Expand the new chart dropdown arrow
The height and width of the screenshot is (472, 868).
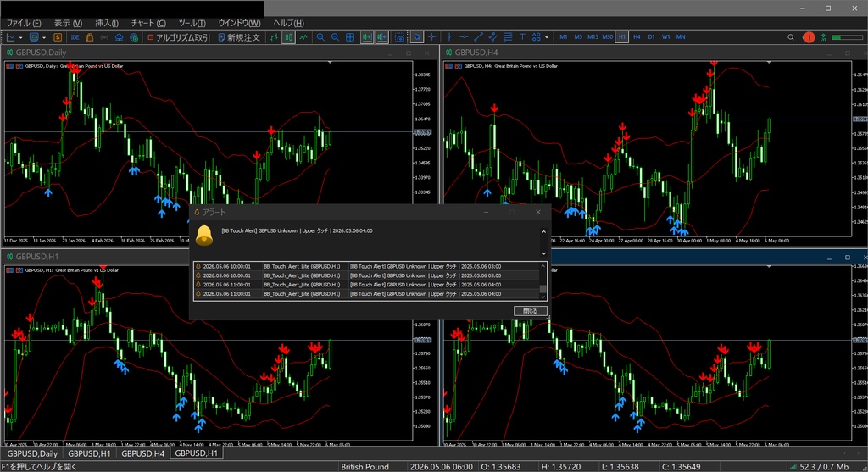20,37
